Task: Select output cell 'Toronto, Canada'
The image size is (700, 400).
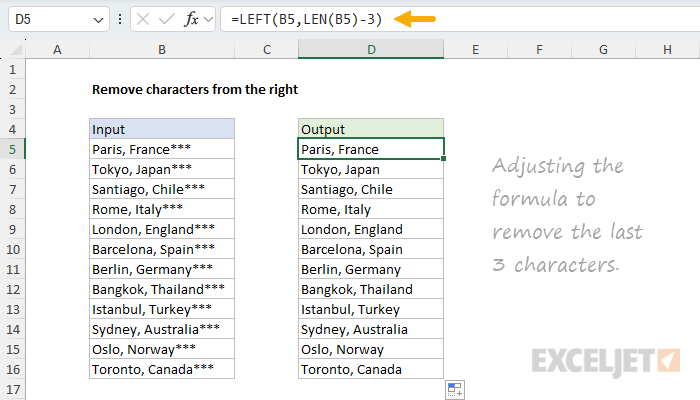Action: coord(371,369)
